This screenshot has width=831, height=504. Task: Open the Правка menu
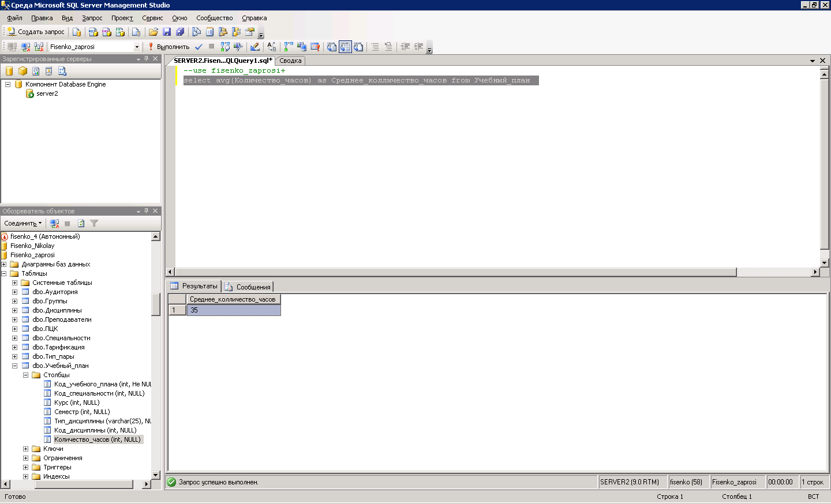(42, 18)
